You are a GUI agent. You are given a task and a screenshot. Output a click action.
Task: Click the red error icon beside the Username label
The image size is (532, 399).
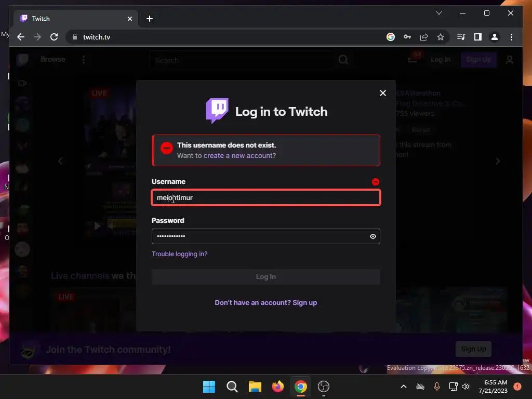pos(375,182)
